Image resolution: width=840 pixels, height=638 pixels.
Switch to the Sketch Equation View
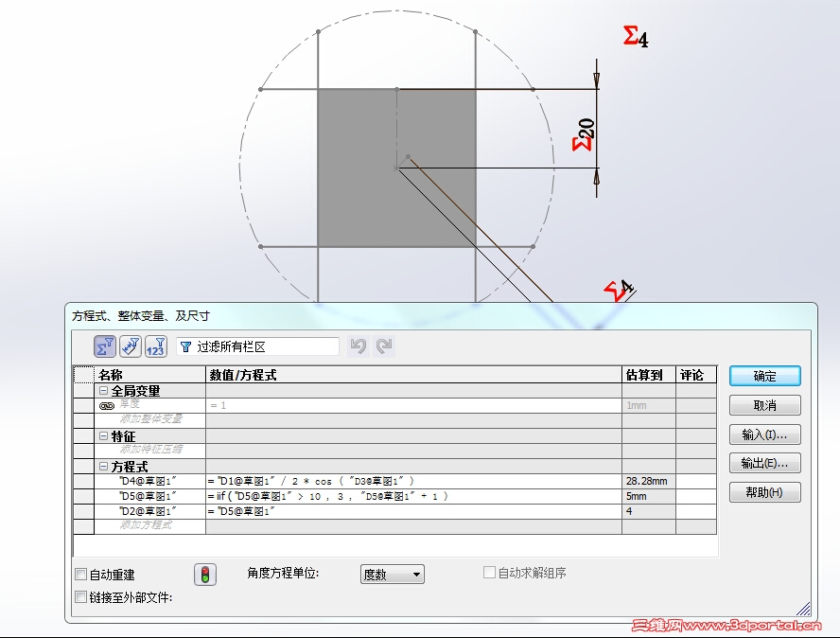tap(130, 346)
